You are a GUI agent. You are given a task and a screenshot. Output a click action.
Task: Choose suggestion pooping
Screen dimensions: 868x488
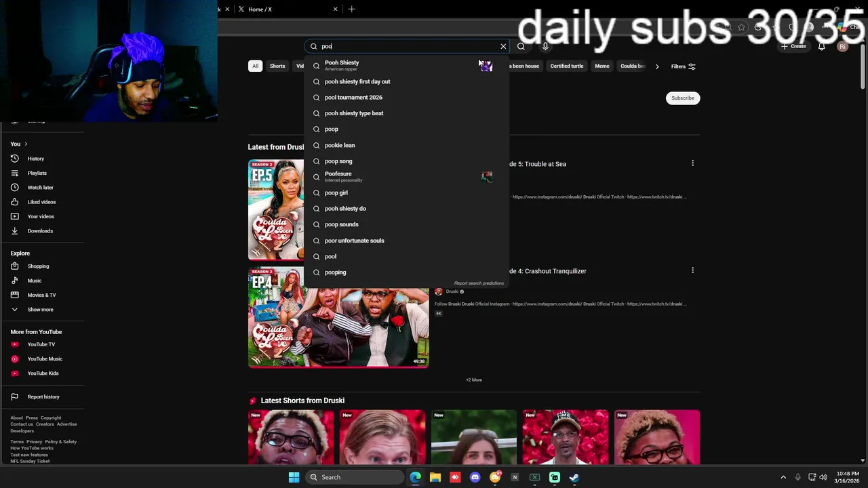tap(407, 272)
